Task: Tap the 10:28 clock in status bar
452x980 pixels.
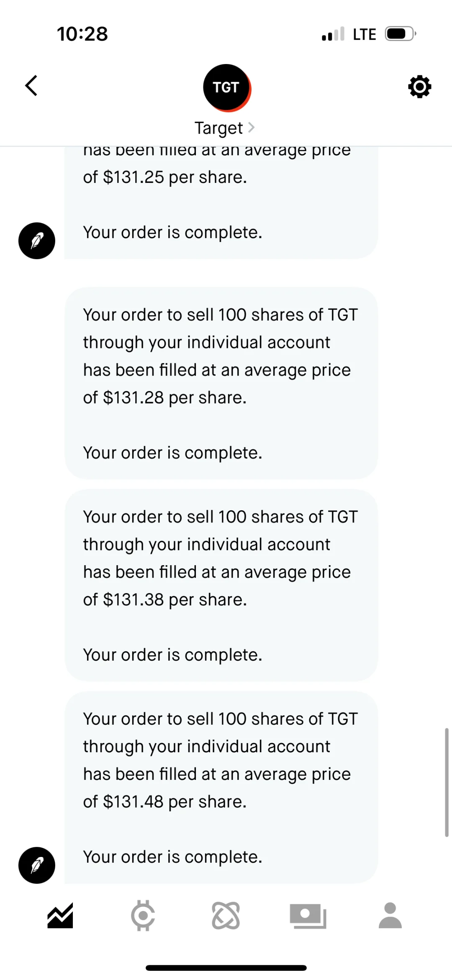Action: coord(82,34)
